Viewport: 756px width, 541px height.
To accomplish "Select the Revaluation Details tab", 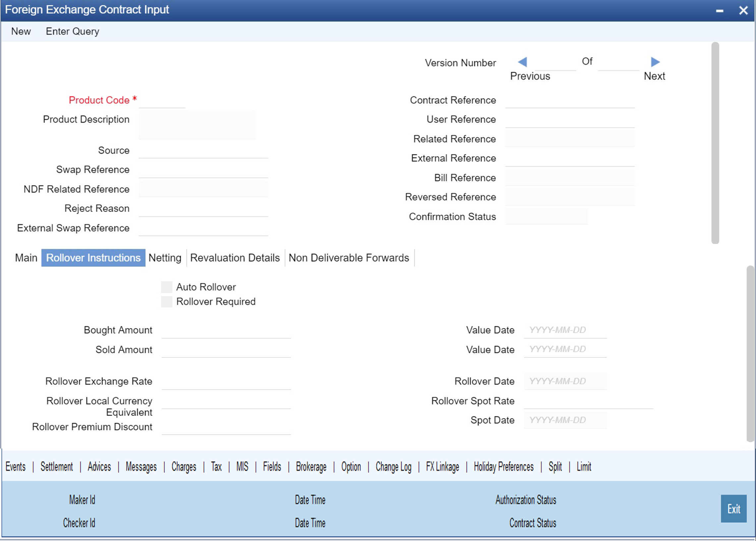I will pos(235,258).
